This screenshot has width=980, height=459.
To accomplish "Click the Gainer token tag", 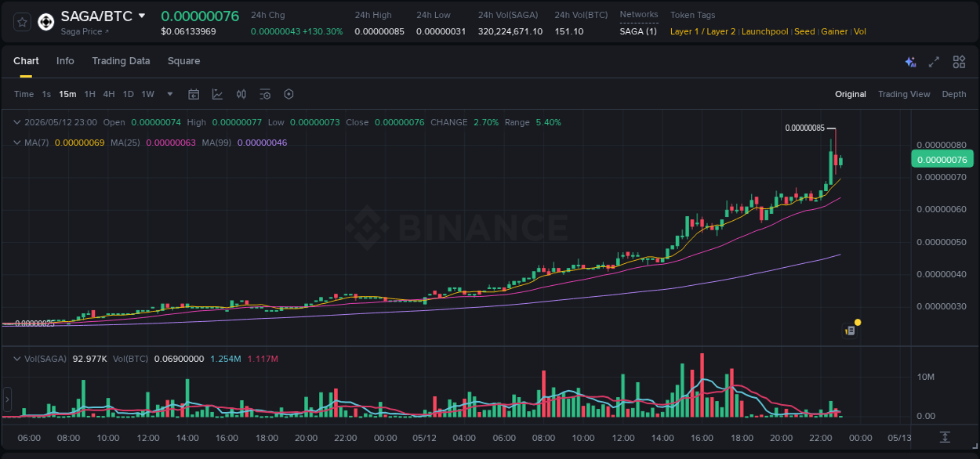I will [834, 31].
